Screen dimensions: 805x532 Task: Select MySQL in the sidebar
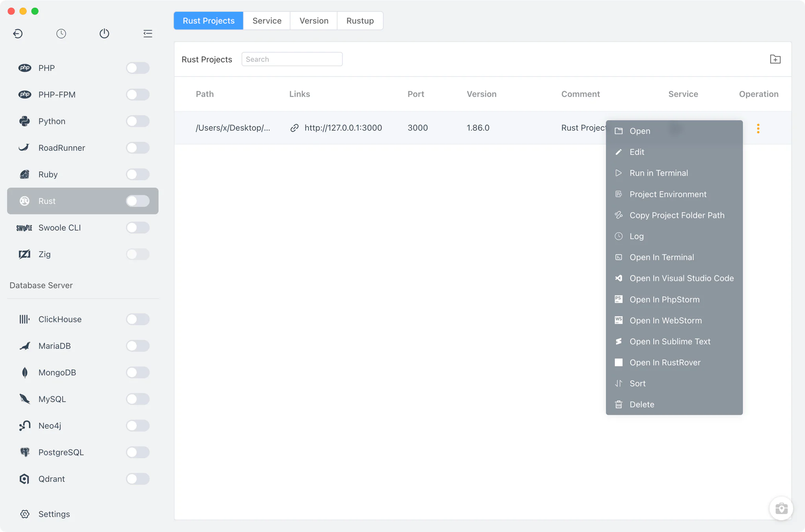83,399
